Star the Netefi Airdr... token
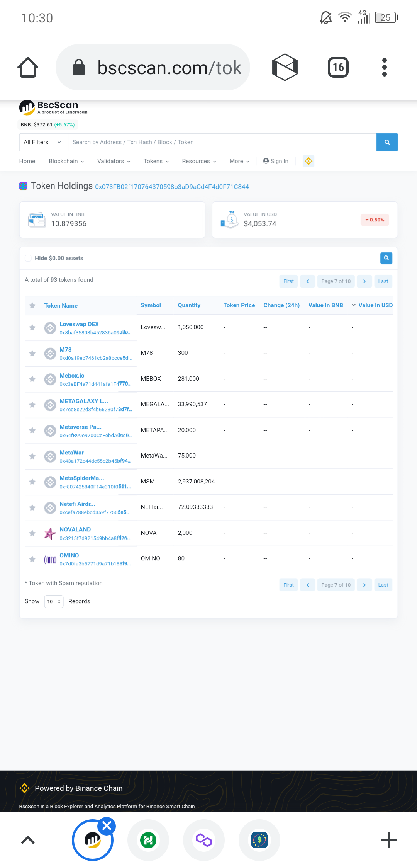Image resolution: width=417 pixels, height=868 pixels. (x=32, y=508)
